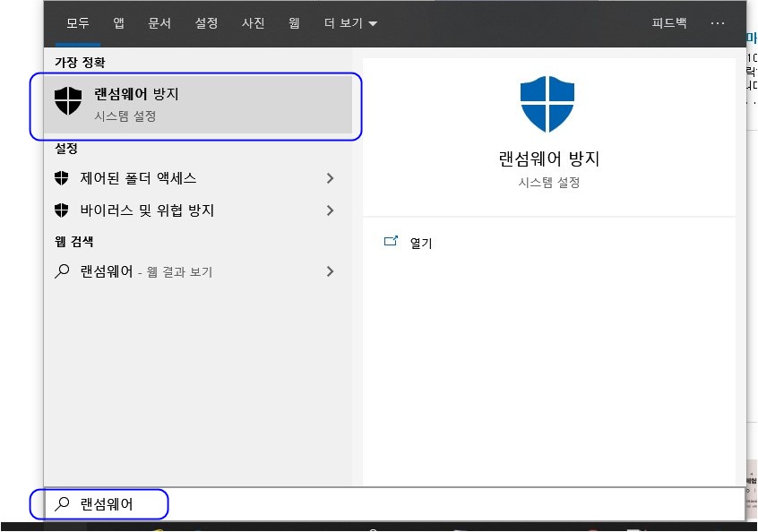Click the shield icon beside 바이러스 및 위협 방지
Image resolution: width=758 pixels, height=532 pixels.
click(x=62, y=210)
